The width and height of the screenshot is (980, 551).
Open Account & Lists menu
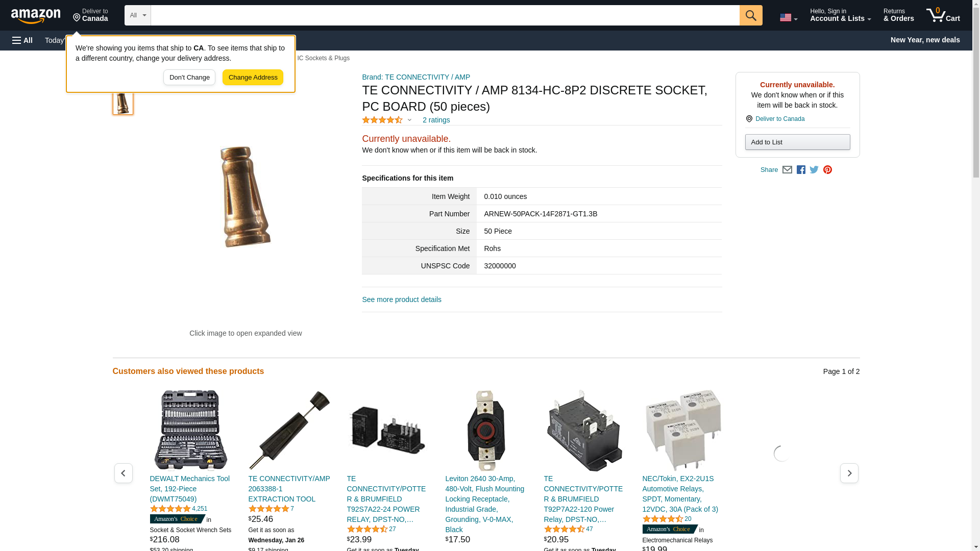pos(840,15)
